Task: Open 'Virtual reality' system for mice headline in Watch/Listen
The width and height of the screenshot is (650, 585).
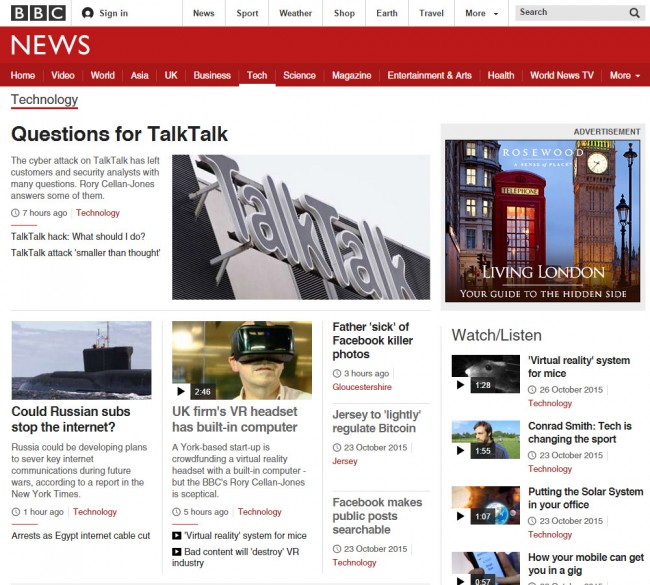Action: point(579,367)
